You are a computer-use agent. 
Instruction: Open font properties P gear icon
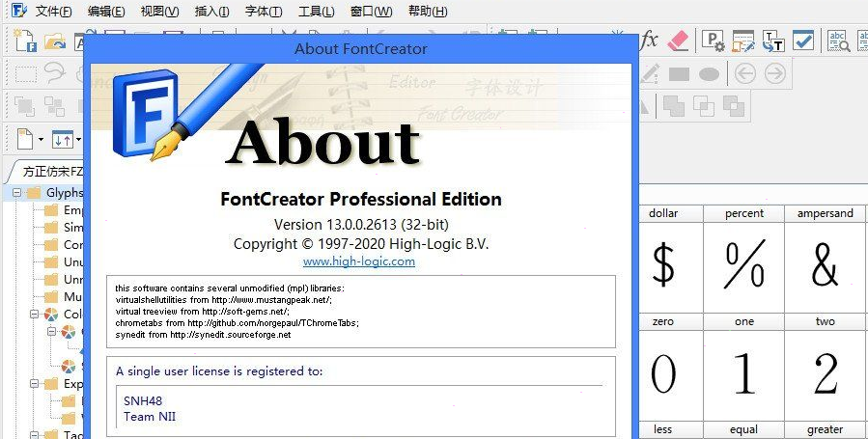click(x=713, y=41)
